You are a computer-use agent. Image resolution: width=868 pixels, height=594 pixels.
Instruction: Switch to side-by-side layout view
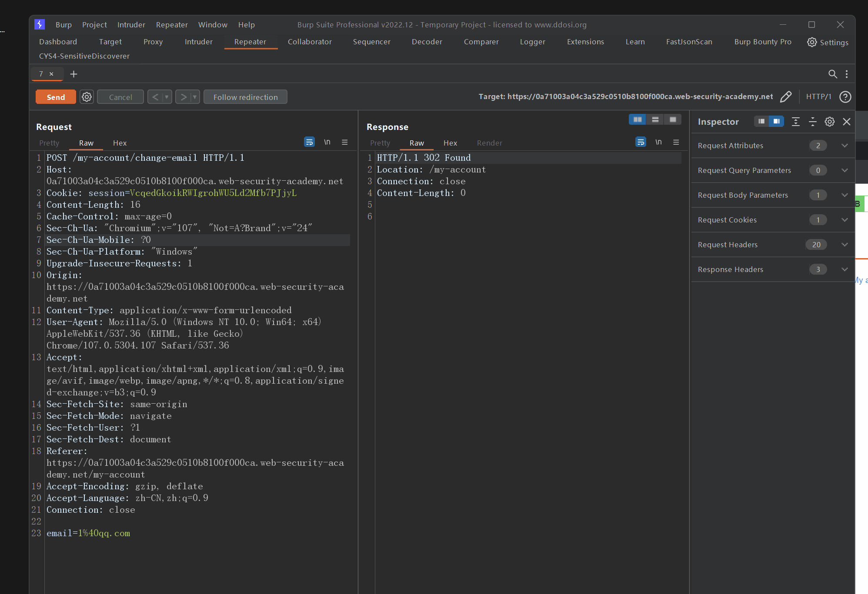[x=638, y=119]
